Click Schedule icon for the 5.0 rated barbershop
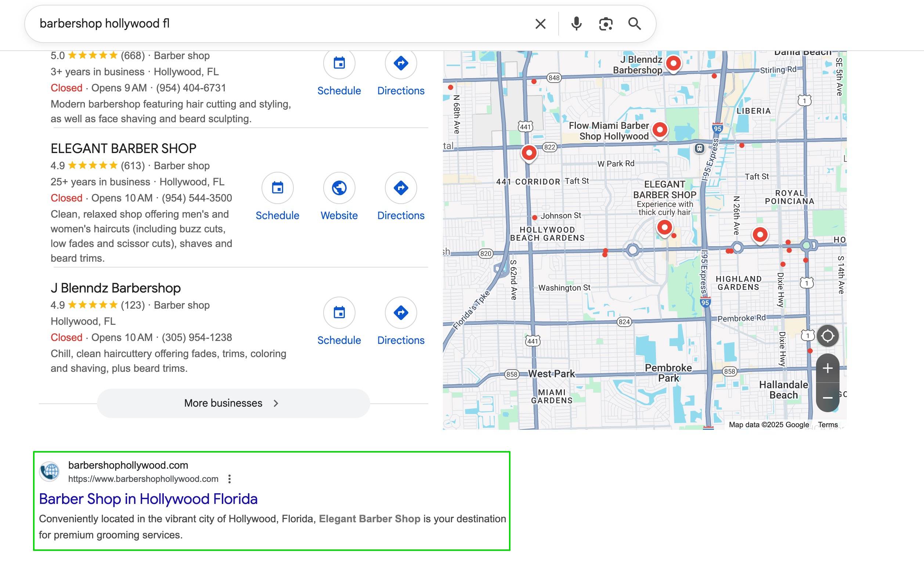 (339, 63)
